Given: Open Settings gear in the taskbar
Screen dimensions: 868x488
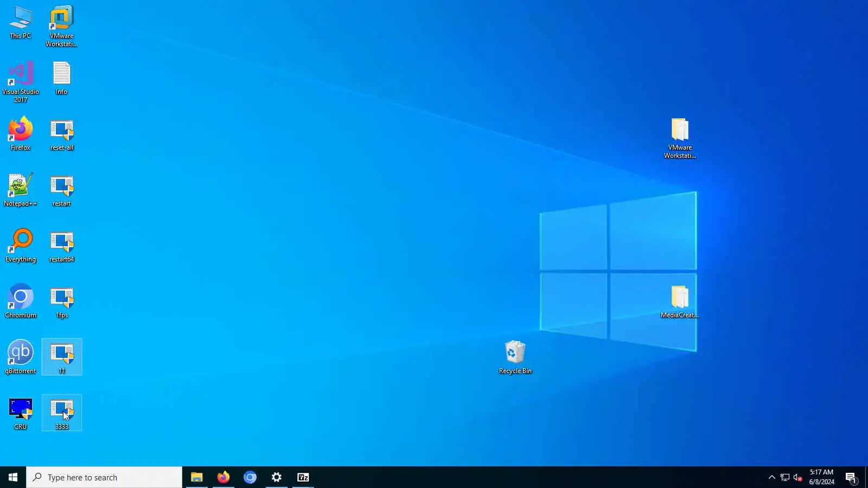Looking at the screenshot, I should [x=276, y=477].
